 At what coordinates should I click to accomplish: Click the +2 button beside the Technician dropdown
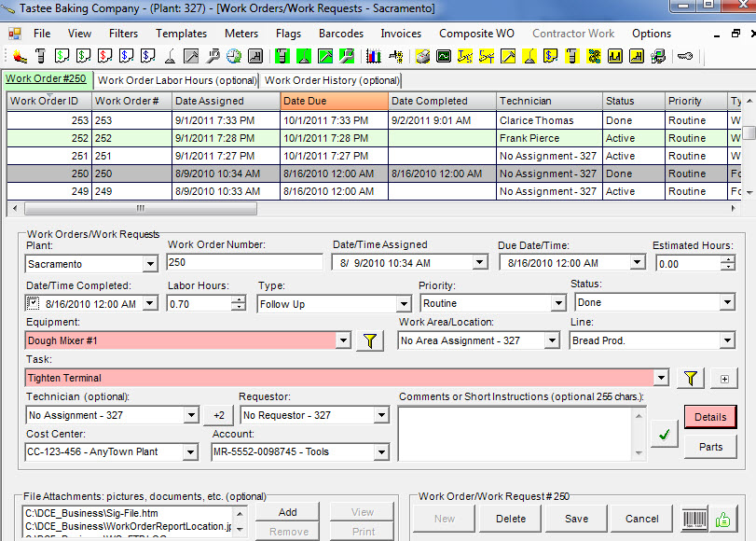218,415
